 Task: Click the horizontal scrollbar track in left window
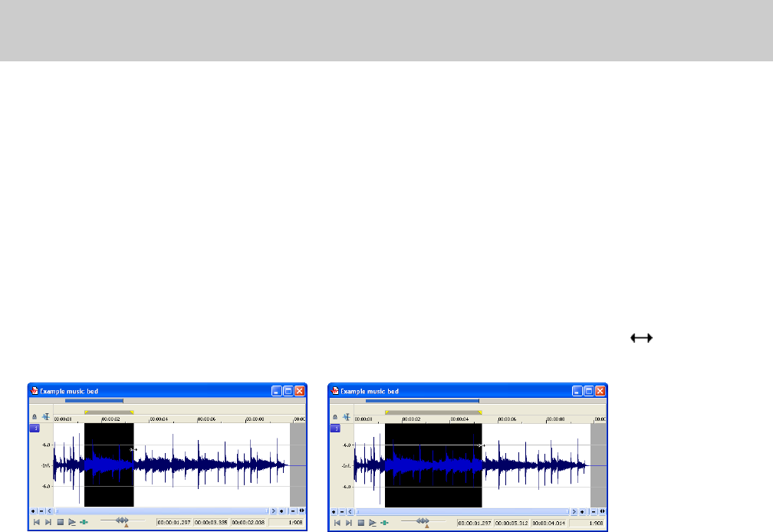tap(162, 511)
